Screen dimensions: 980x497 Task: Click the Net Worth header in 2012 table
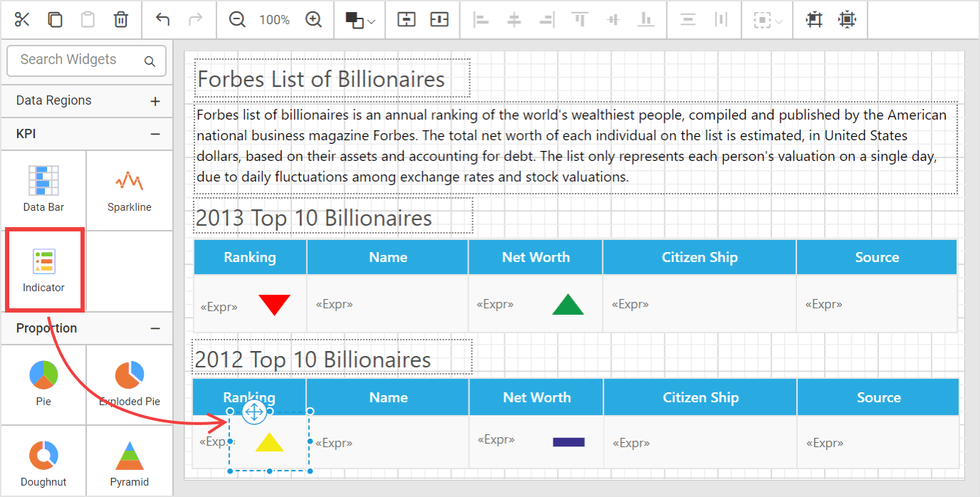click(x=536, y=397)
